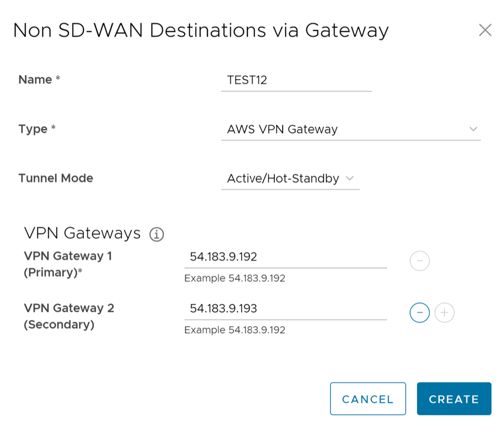The image size is (504, 429).
Task: Click the VPN Gateways info icon
Action: 157,234
